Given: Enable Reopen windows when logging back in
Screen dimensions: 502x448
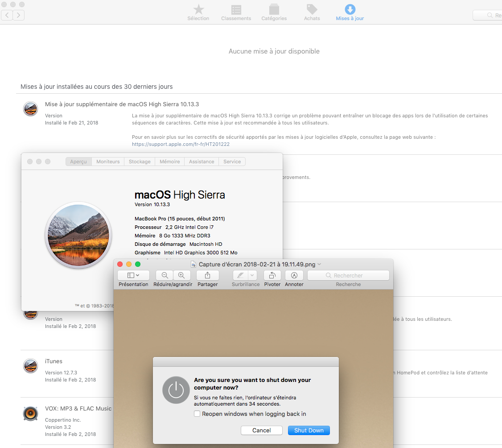Looking at the screenshot, I should (197, 414).
